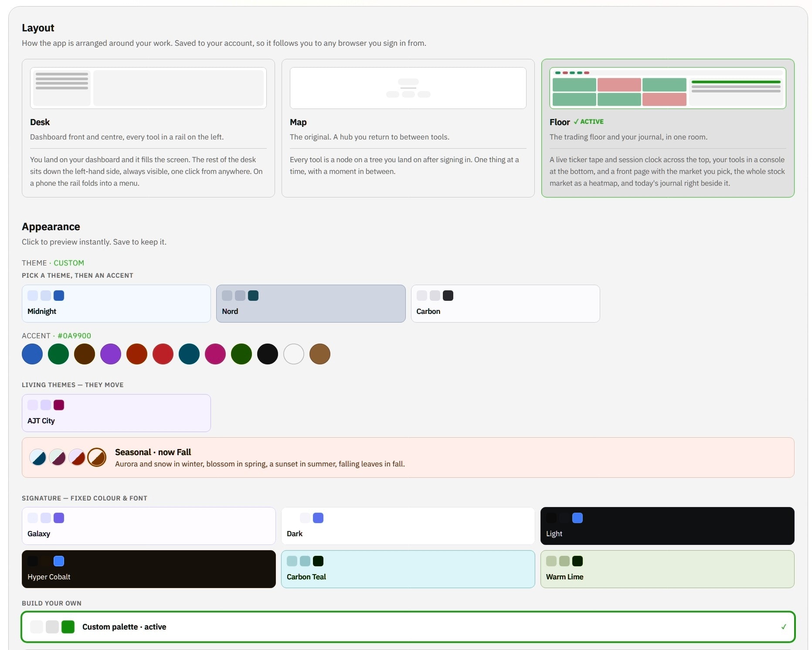Apply the Dark signature theme
Viewport: 812px width, 650px height.
(408, 526)
